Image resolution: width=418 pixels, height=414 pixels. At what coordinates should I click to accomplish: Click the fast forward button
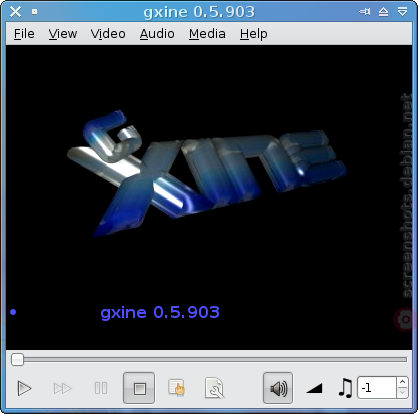tap(62, 388)
